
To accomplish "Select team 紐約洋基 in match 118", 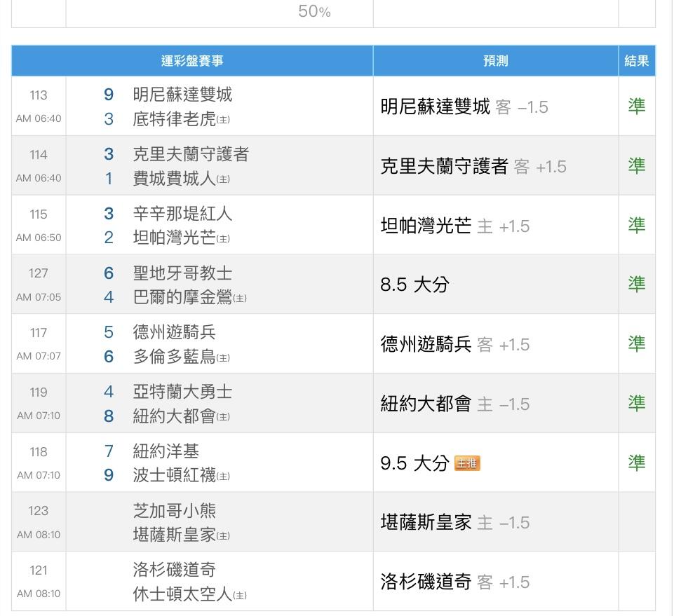I will pyautogui.click(x=166, y=451).
